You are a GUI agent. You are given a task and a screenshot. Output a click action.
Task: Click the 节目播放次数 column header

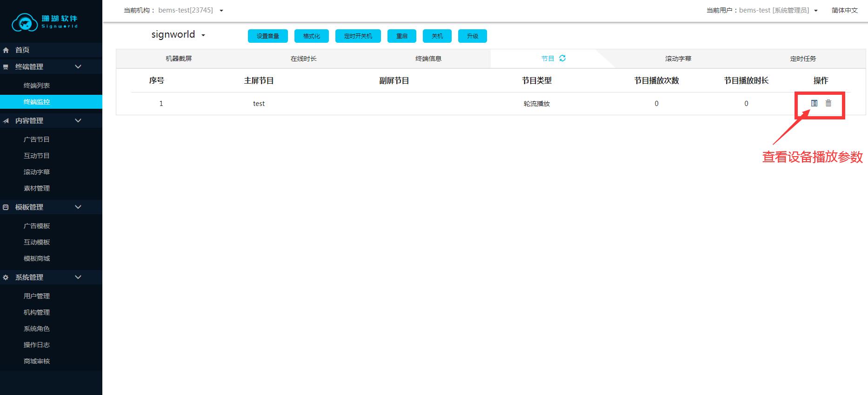656,80
